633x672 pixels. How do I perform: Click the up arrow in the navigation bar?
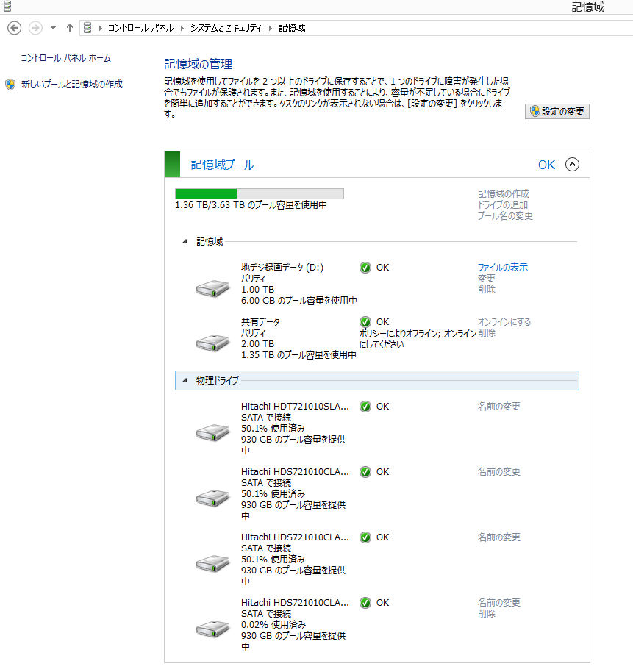[69, 27]
